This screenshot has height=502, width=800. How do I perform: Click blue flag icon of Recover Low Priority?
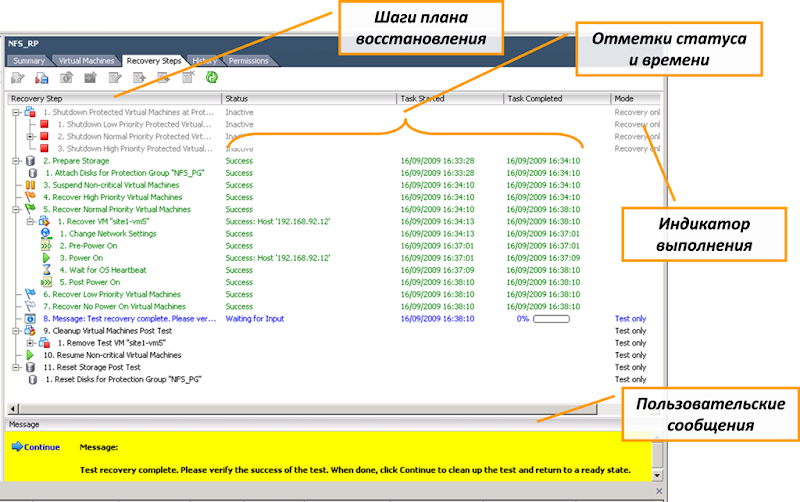tap(30, 294)
